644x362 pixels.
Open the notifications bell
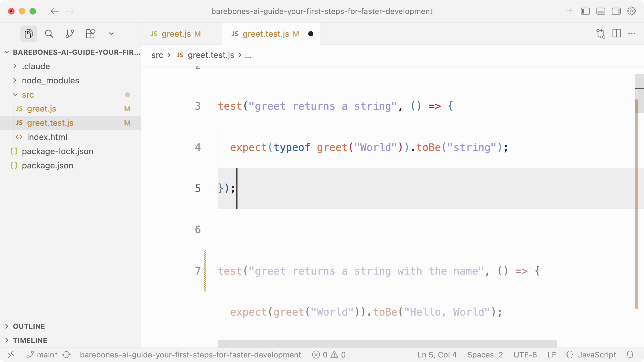point(630,355)
